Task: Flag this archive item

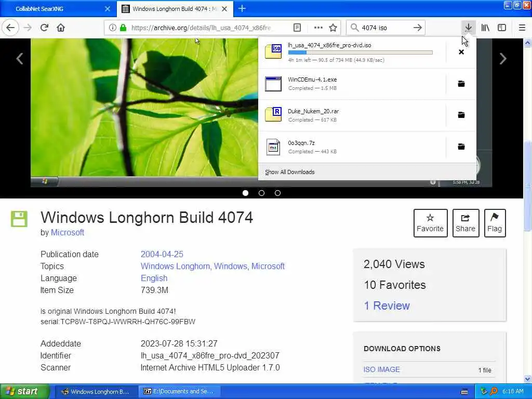Action: [x=495, y=223]
